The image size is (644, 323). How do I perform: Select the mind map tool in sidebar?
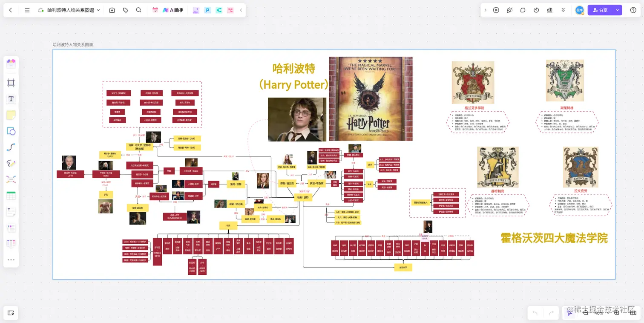click(11, 179)
